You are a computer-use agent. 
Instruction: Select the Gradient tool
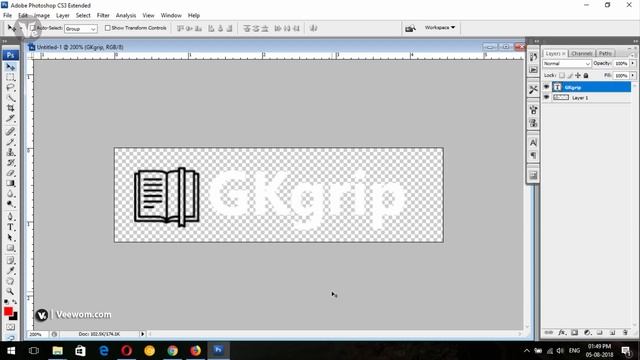[x=11, y=183]
